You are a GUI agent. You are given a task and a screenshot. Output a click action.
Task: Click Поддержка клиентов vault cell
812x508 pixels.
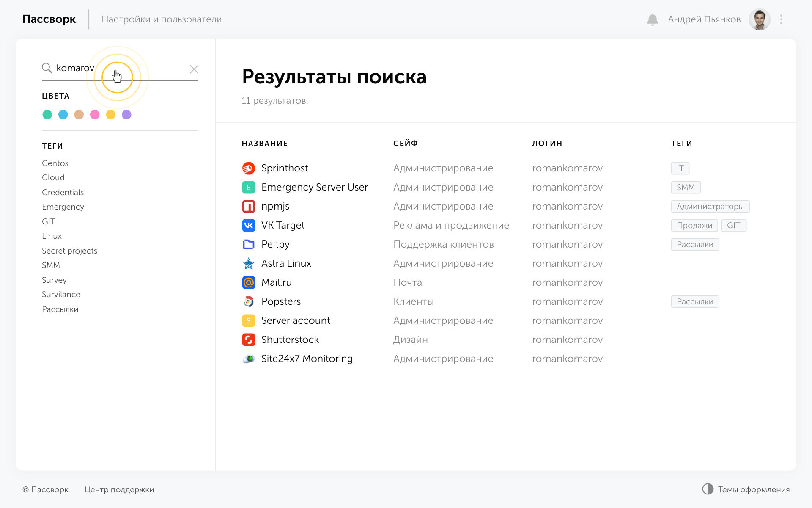[x=444, y=244]
